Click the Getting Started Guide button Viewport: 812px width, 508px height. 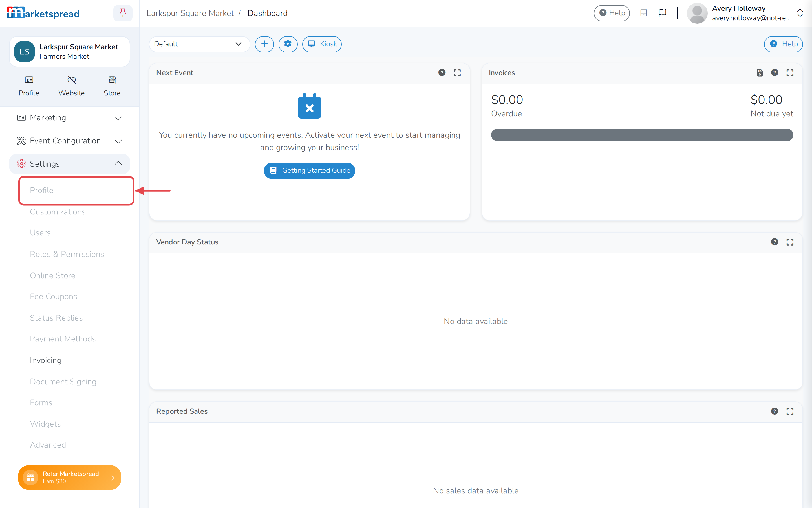tap(309, 171)
